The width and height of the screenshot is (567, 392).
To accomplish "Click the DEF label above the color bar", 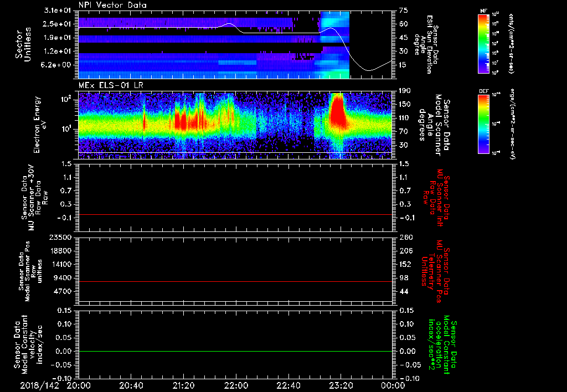I will (483, 91).
